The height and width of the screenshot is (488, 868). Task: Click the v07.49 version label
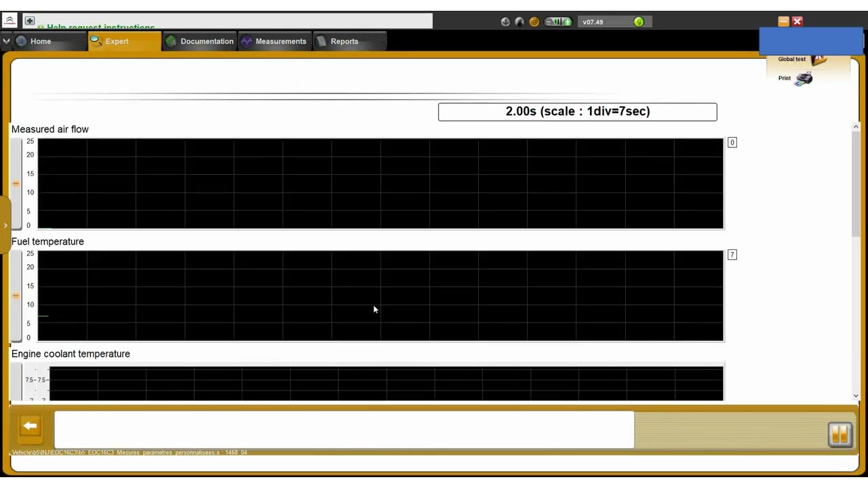pos(593,22)
